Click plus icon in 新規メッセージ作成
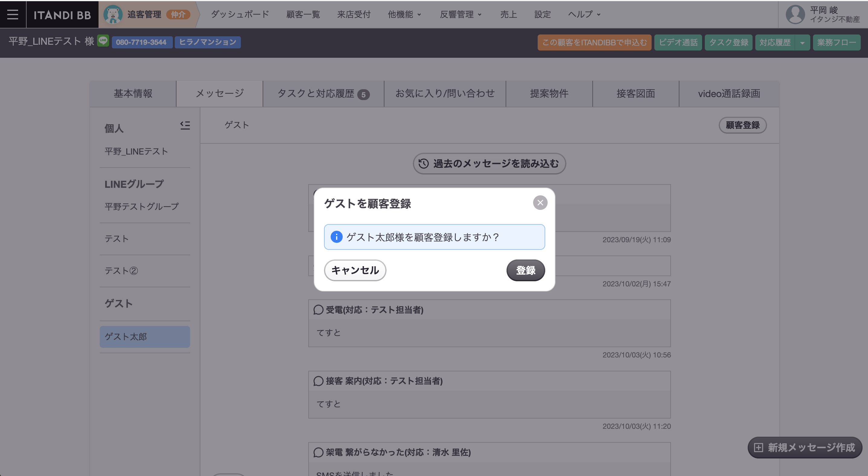868x476 pixels. click(758, 448)
